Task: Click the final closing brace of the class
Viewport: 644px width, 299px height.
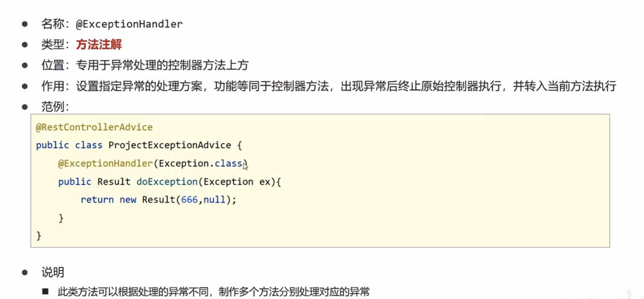Action: point(39,236)
